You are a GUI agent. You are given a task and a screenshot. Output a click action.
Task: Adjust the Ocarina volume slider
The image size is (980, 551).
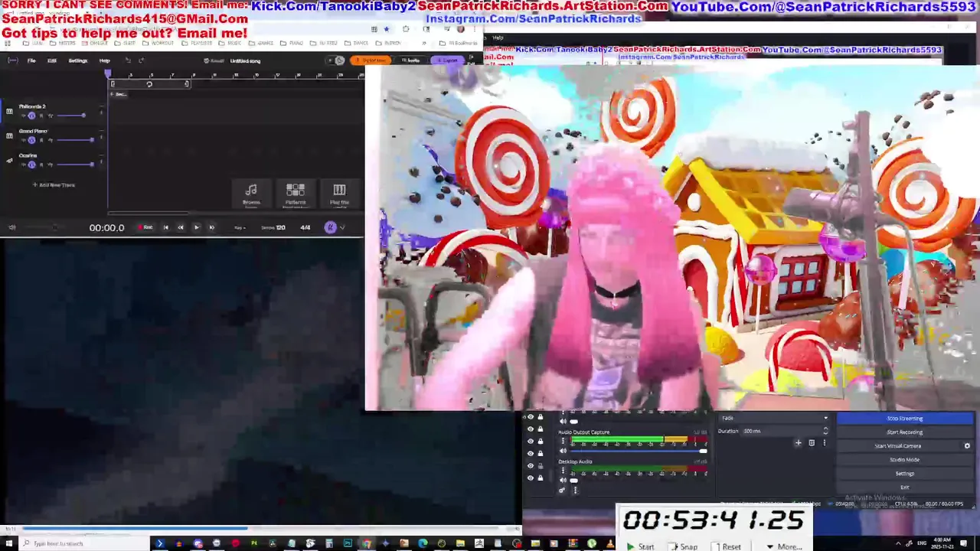click(x=75, y=165)
